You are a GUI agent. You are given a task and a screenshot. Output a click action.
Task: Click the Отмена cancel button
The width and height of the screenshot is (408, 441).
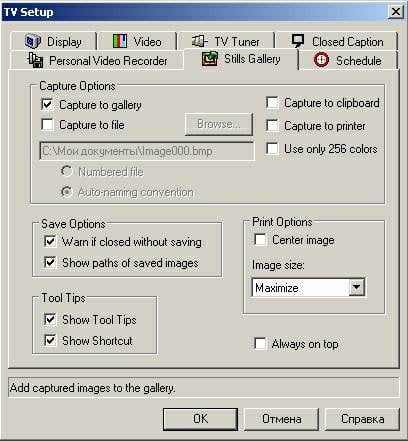(281, 419)
